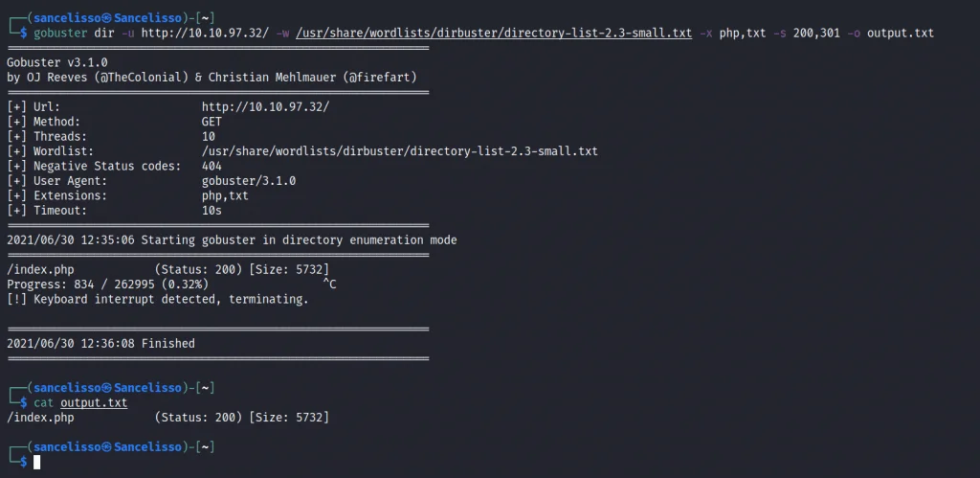Click the Threads value 10

(x=209, y=137)
